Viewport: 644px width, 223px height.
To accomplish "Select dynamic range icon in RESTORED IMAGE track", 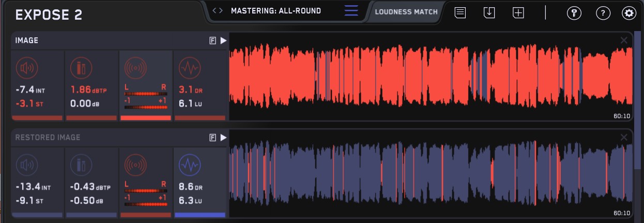I will pyautogui.click(x=189, y=165).
